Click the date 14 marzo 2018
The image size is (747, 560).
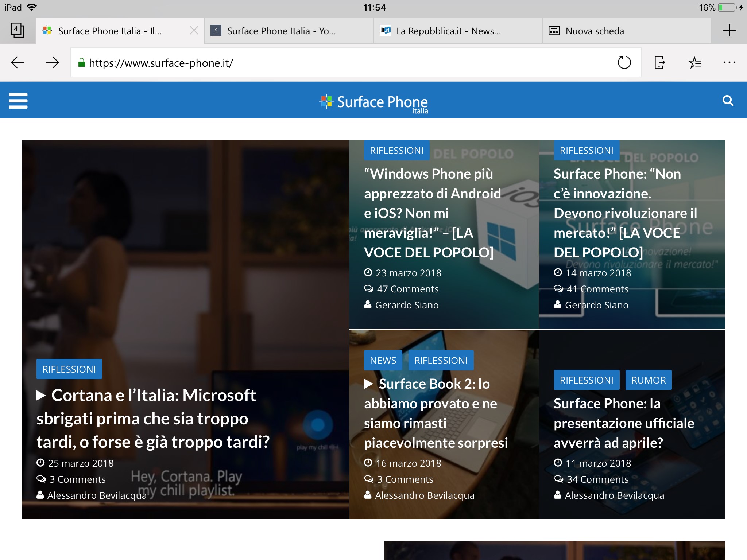click(x=598, y=273)
